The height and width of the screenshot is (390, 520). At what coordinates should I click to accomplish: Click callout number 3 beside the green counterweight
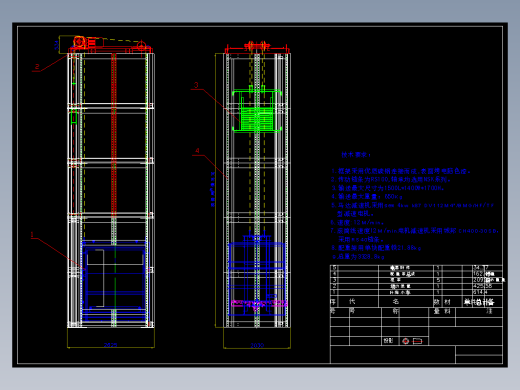pyautogui.click(x=196, y=85)
